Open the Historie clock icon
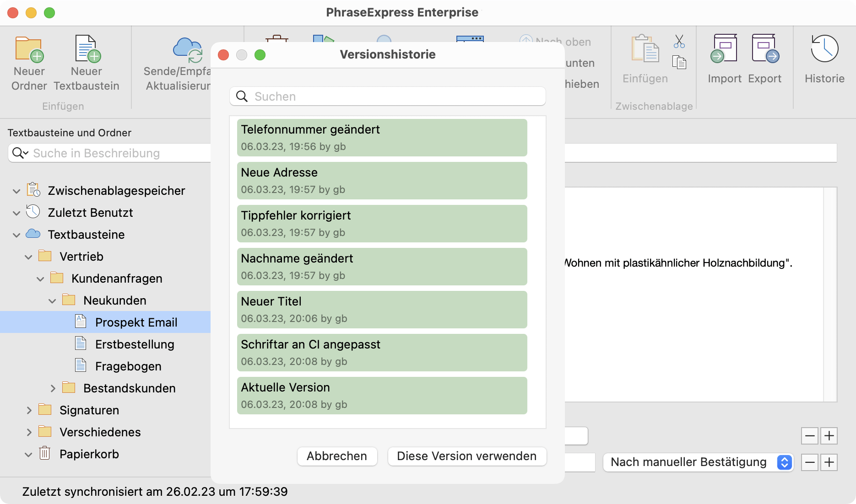The height and width of the screenshot is (504, 856). pyautogui.click(x=824, y=48)
